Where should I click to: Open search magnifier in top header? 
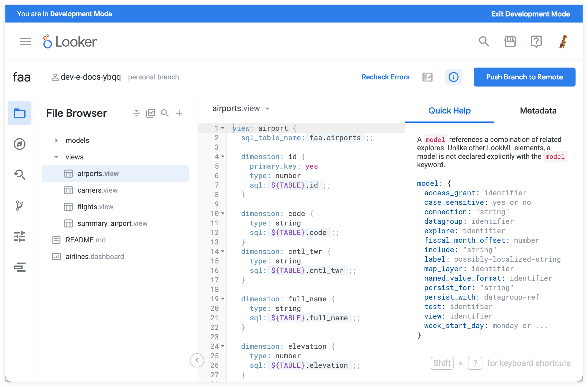484,41
